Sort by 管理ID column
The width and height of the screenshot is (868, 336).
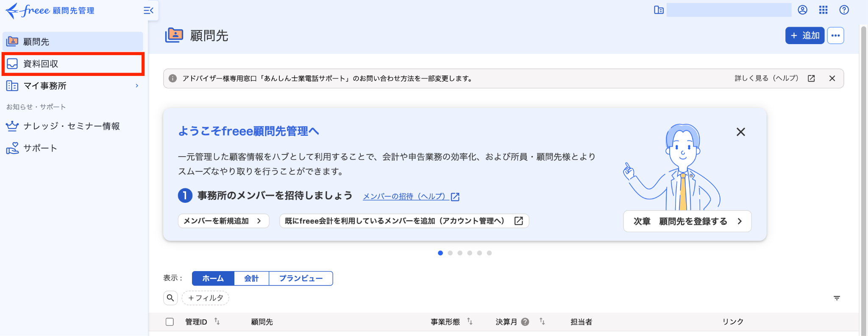217,322
